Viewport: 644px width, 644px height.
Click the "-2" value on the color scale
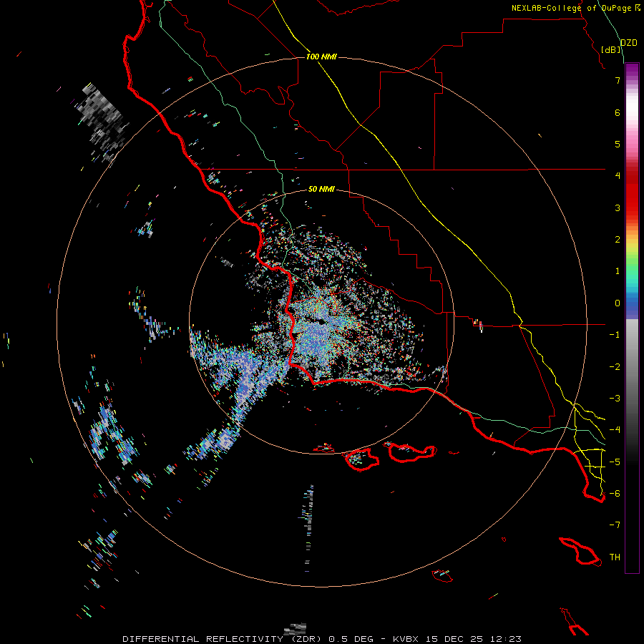point(615,367)
